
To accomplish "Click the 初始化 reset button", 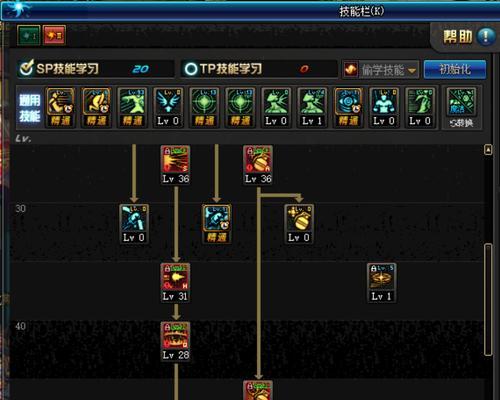I will [x=455, y=70].
